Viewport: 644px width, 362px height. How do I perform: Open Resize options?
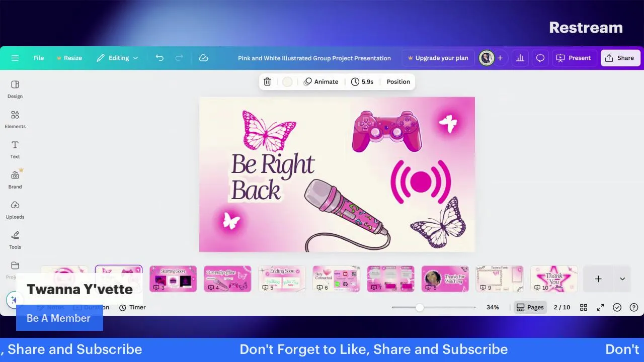[x=69, y=58]
